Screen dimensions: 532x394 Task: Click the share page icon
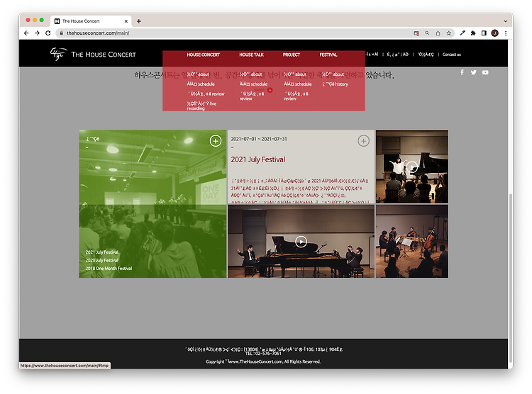pos(438,33)
